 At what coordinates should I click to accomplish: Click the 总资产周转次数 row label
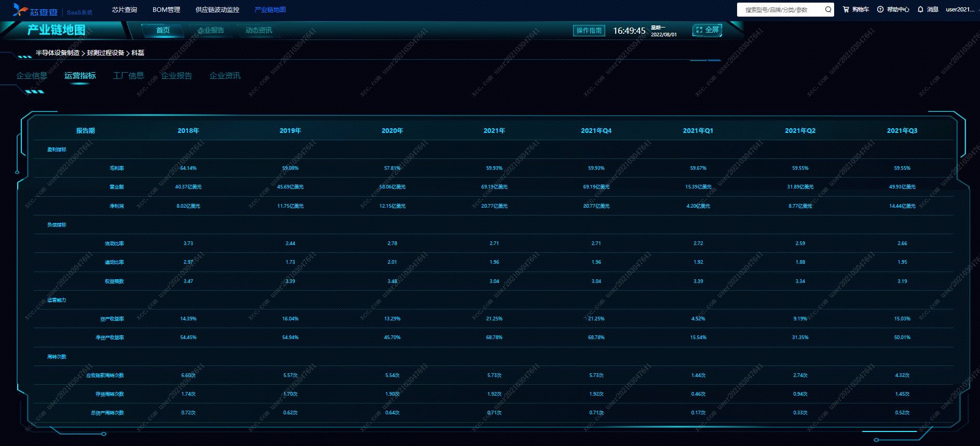(x=107, y=413)
